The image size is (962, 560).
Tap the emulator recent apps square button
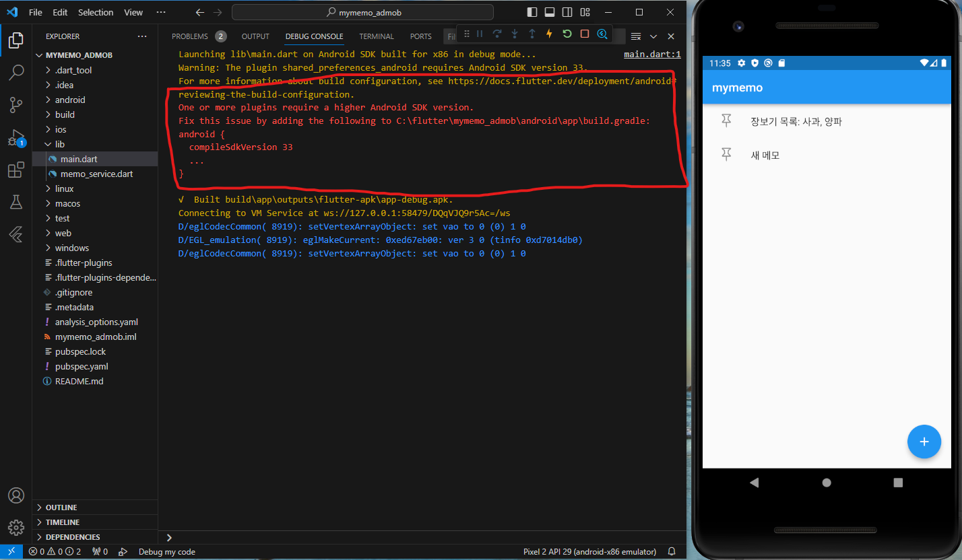[x=898, y=483]
